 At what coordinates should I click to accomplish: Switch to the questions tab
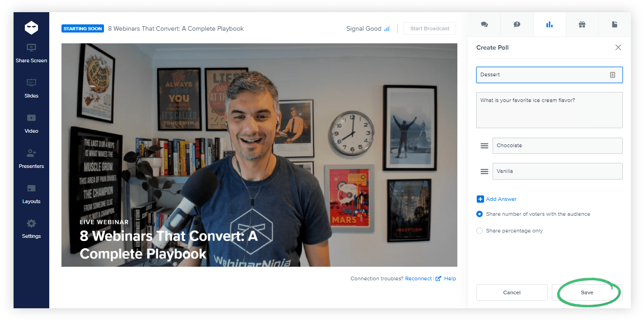(x=517, y=25)
